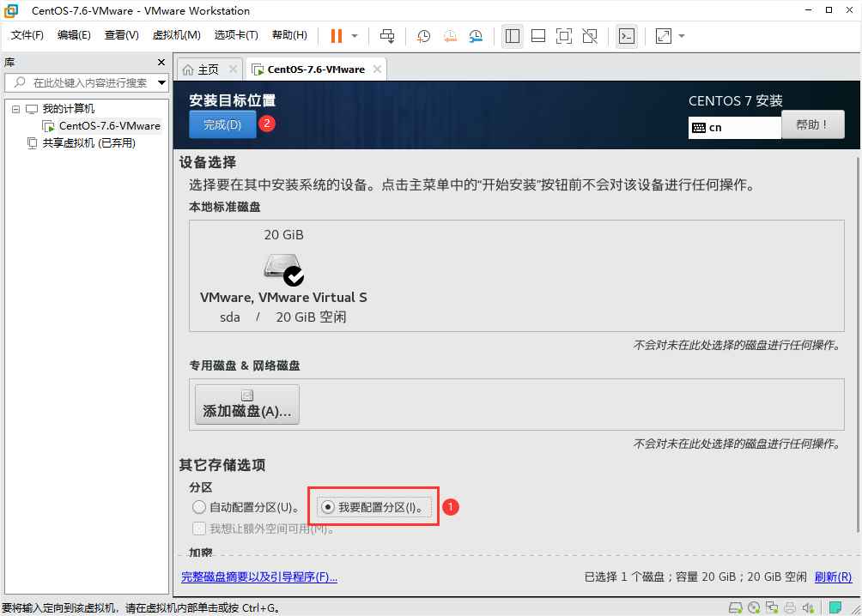Select the 20 GiB sda disk icon
862x616 pixels.
pyautogui.click(x=283, y=269)
